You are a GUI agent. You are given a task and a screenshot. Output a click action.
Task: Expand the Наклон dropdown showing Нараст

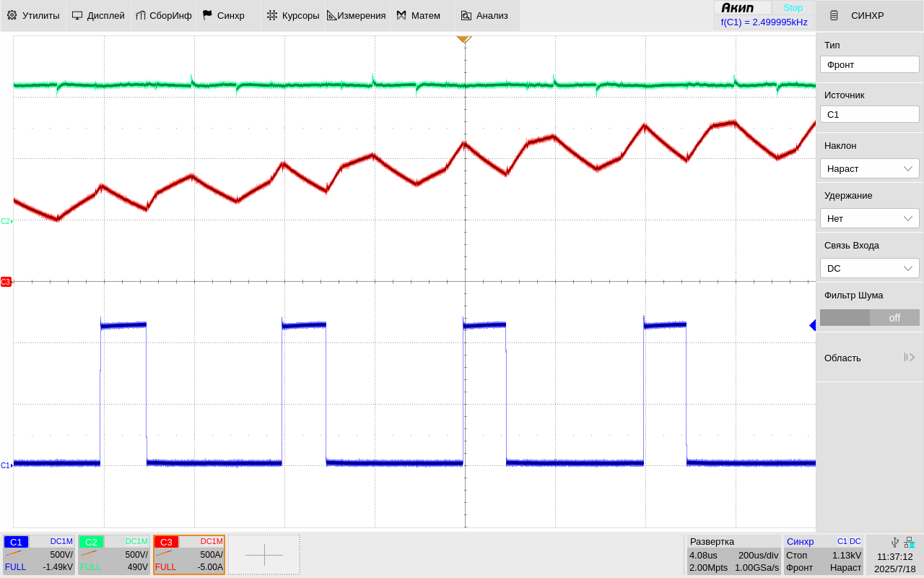point(869,168)
